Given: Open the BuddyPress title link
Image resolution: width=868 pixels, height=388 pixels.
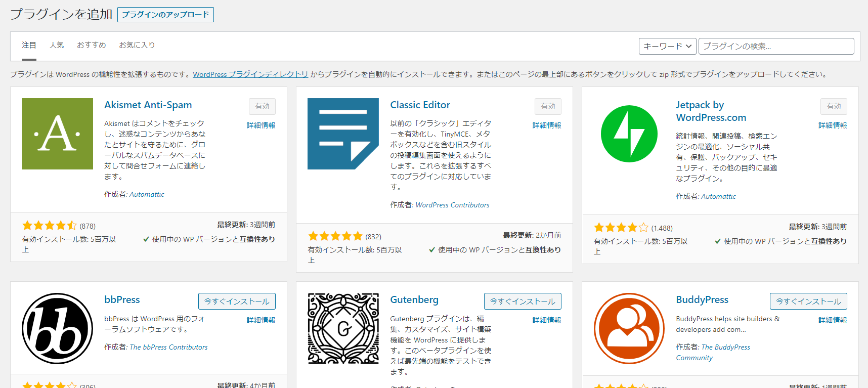Looking at the screenshot, I should (702, 299).
